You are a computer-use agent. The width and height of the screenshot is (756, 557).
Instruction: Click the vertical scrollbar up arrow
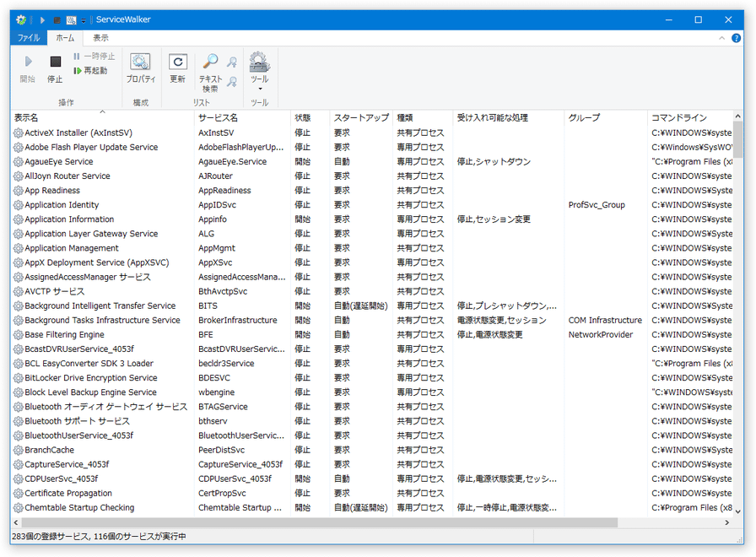[x=737, y=116]
